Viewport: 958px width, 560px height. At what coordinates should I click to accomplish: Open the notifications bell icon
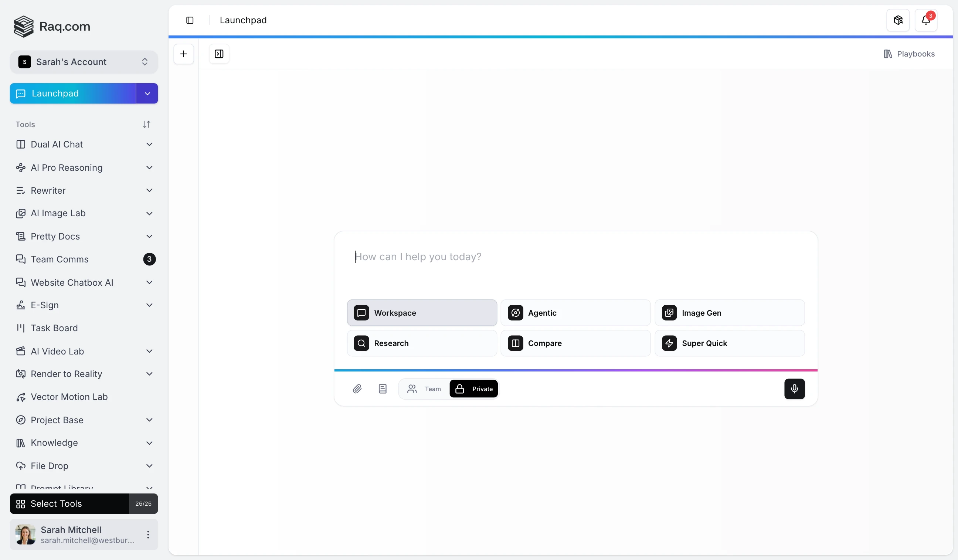pyautogui.click(x=926, y=20)
